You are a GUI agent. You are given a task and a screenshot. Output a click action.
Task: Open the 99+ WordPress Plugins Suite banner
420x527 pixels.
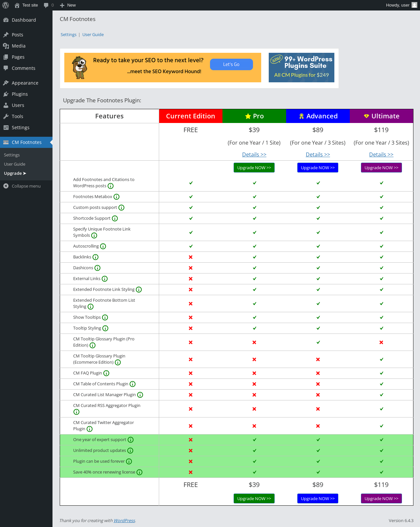click(302, 68)
